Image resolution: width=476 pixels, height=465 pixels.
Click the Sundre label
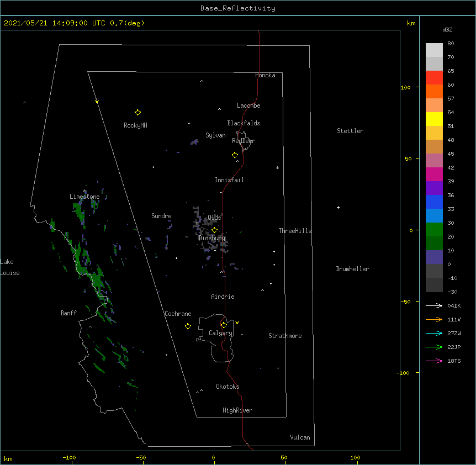(161, 216)
